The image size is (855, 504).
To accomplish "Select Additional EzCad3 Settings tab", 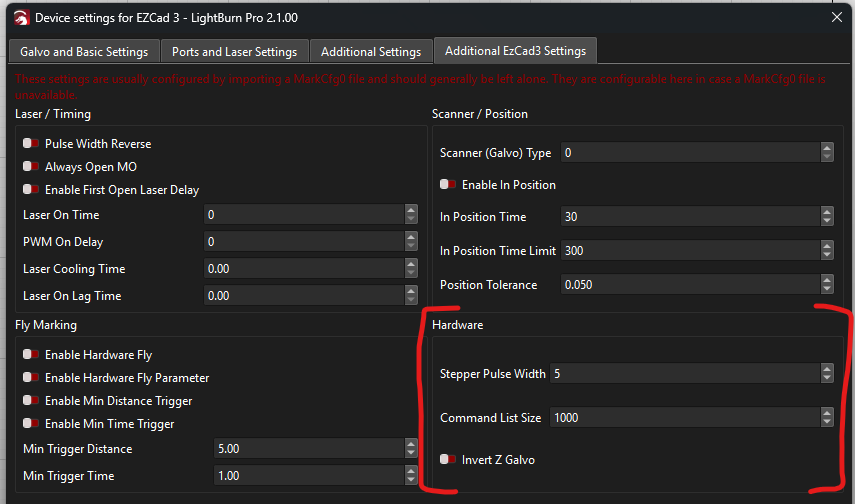I will (x=515, y=51).
